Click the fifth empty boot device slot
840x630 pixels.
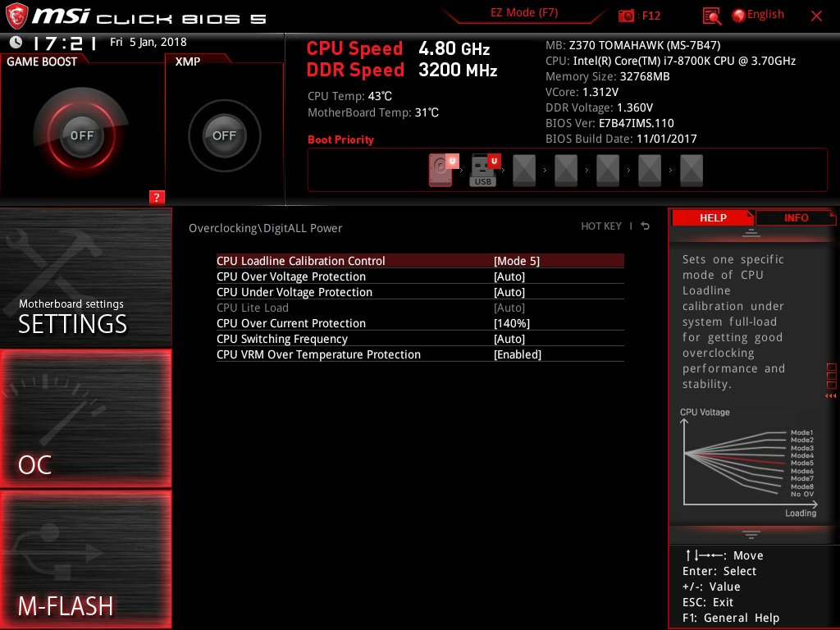[608, 171]
